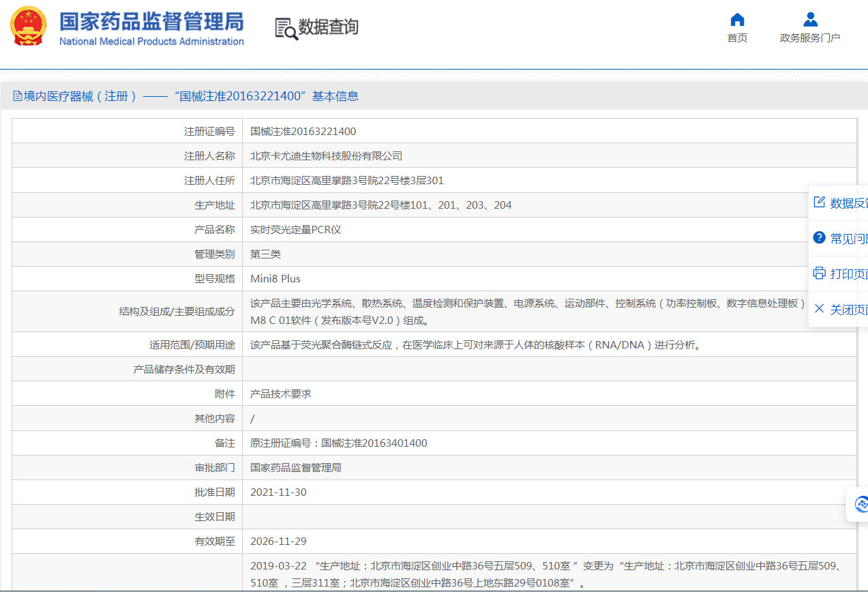
Task: Open the 政务服务门户 text link
Action: click(810, 38)
